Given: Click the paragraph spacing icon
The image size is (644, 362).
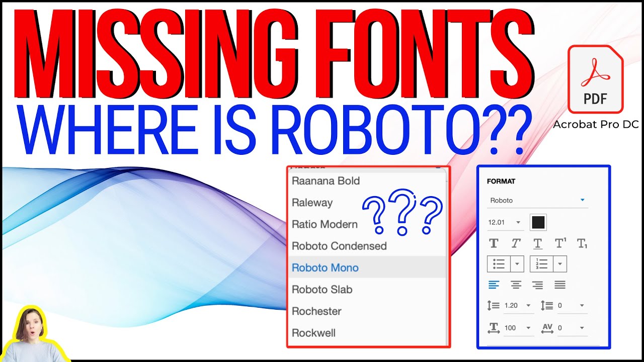Looking at the screenshot, I should [x=547, y=305].
